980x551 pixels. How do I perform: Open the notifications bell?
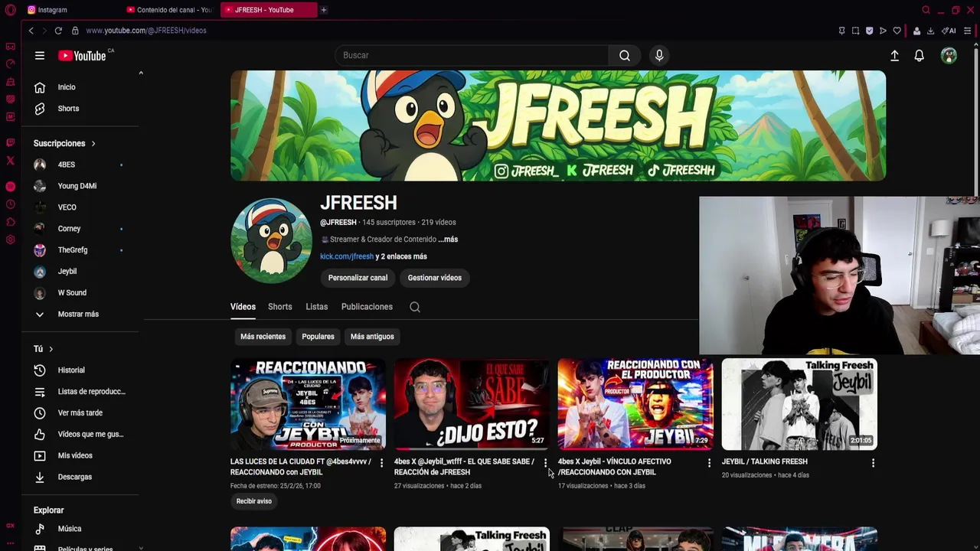point(919,55)
